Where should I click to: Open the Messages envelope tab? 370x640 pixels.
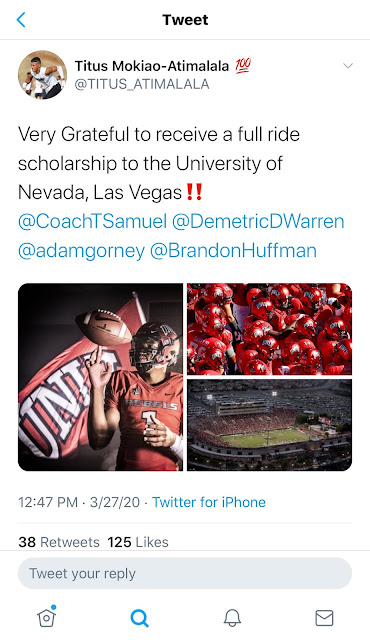click(x=324, y=618)
